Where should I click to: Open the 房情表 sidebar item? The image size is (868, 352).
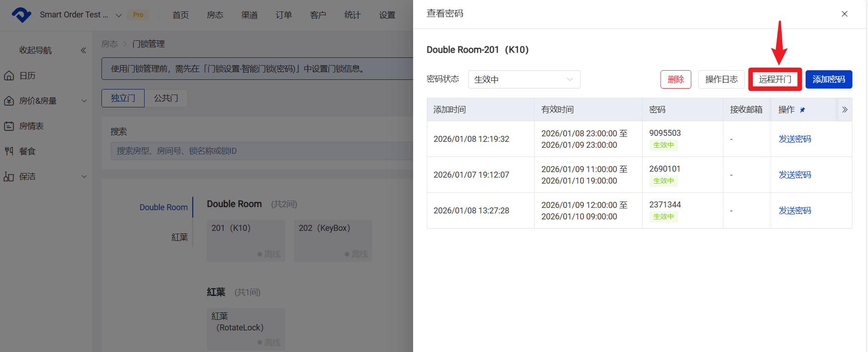31,126
